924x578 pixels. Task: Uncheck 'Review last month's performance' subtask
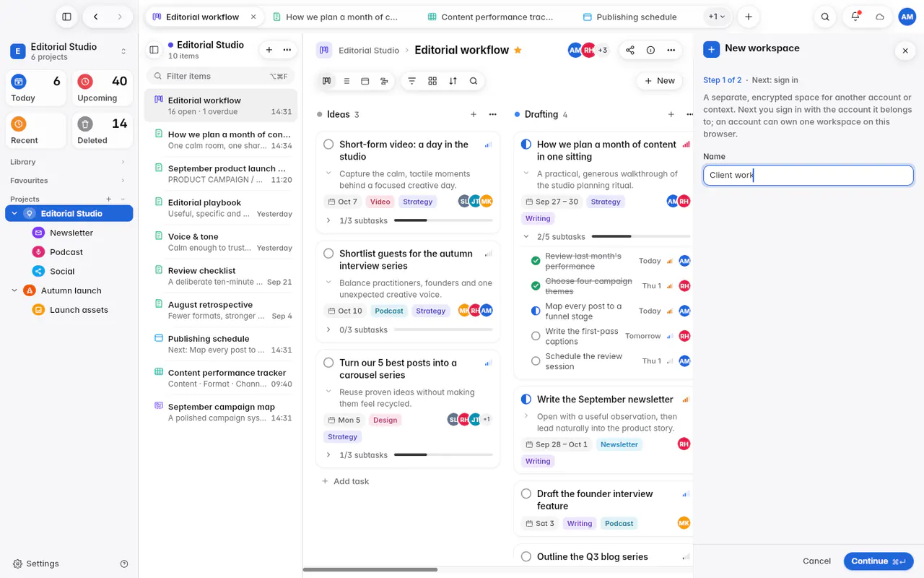coord(536,261)
